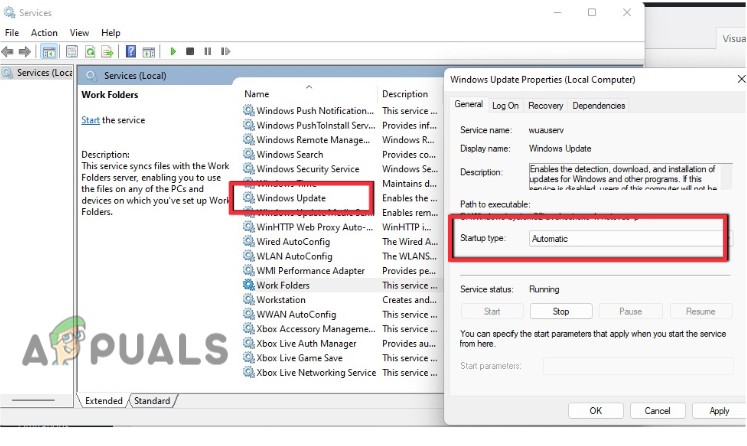Click the Forward arrow in Services toolbar
Viewport: 747px width, 446px height.
tap(24, 51)
